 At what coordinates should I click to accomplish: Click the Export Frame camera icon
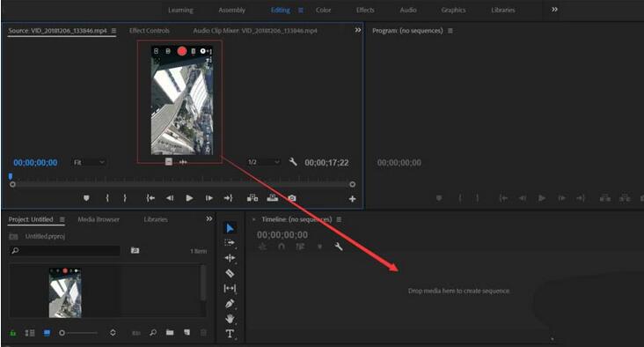(x=291, y=198)
